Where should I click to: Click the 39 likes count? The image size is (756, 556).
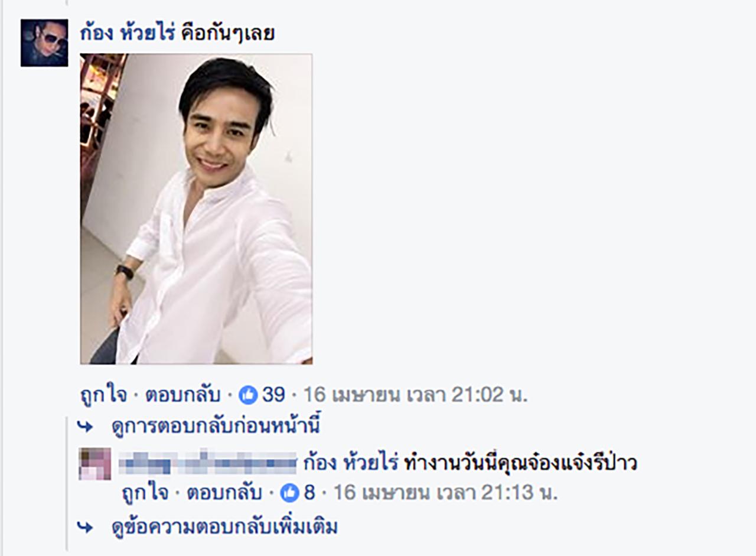coord(273,395)
